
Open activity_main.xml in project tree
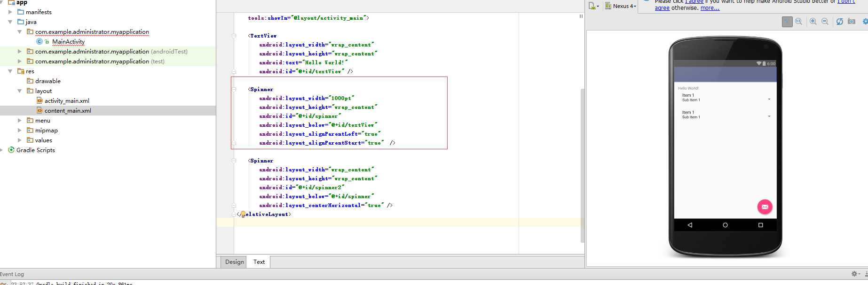(67, 101)
